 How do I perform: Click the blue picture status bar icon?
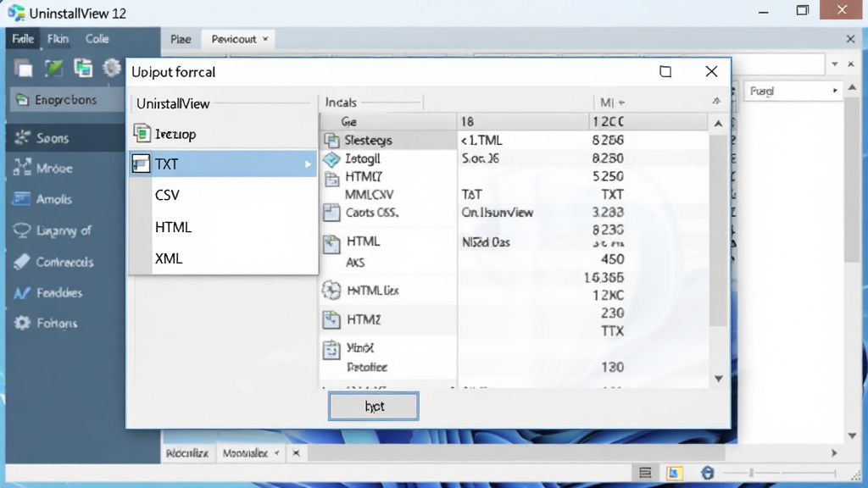[x=674, y=473]
